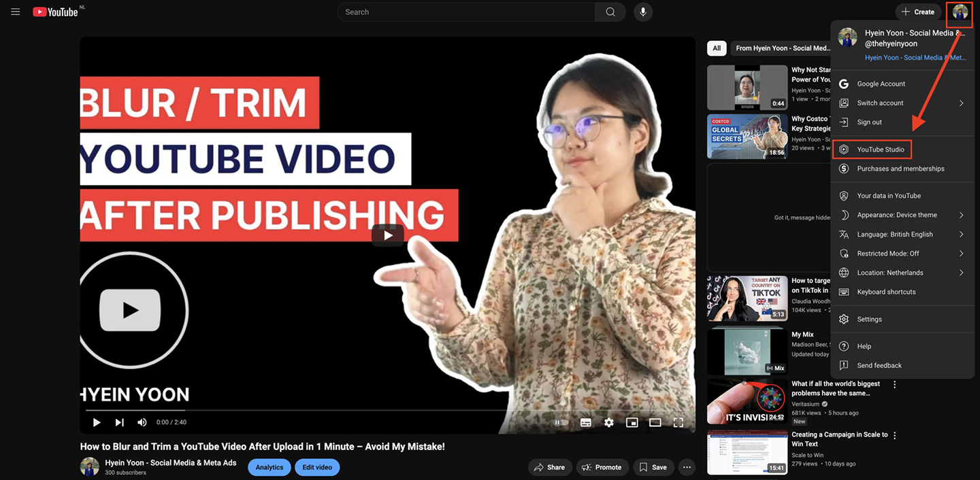Click the YouTube logo
980x480 pixels.
coord(56,12)
